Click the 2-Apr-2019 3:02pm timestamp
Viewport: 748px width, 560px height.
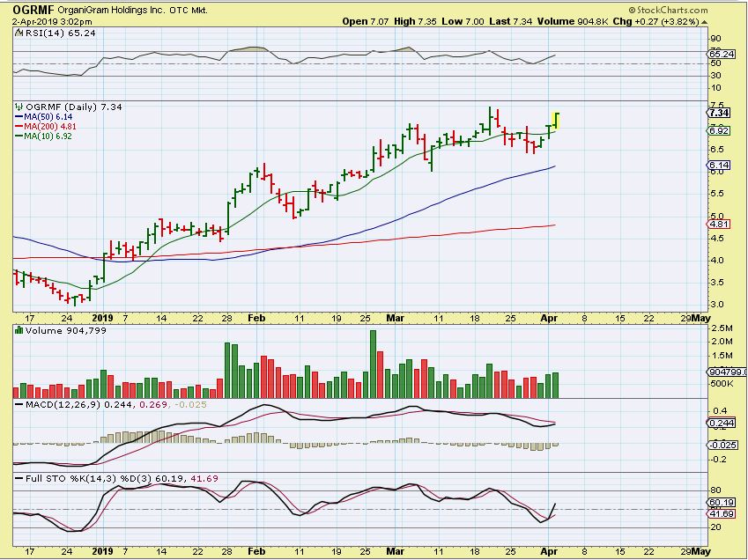tap(52, 21)
